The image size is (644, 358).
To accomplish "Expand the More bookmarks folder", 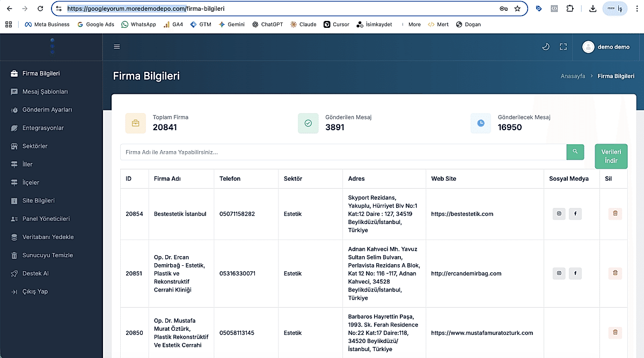I will click(411, 24).
